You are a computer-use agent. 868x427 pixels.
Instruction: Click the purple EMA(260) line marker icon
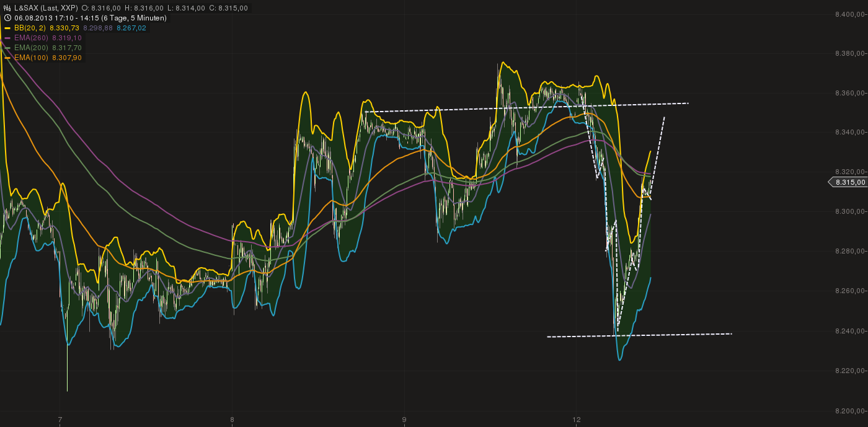point(7,37)
